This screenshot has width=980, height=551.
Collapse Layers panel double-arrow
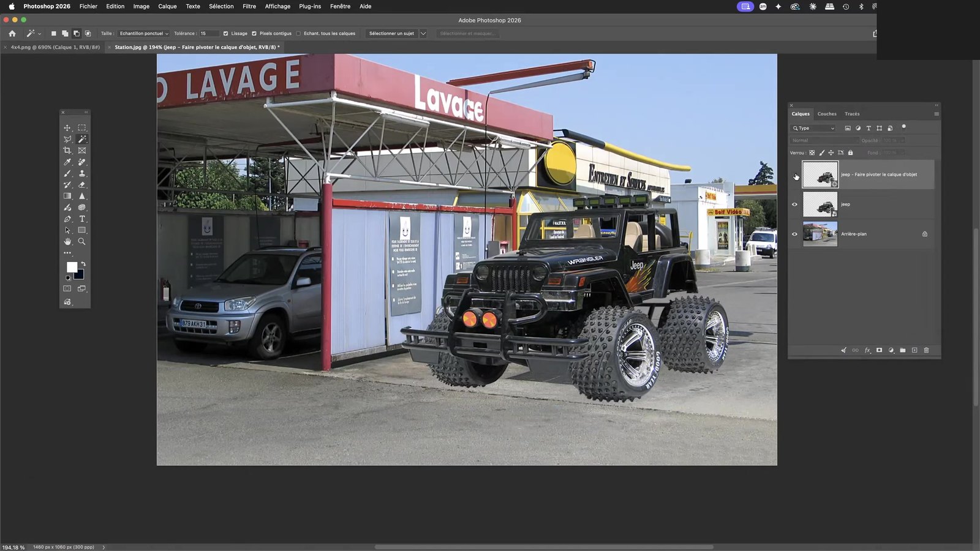point(936,105)
